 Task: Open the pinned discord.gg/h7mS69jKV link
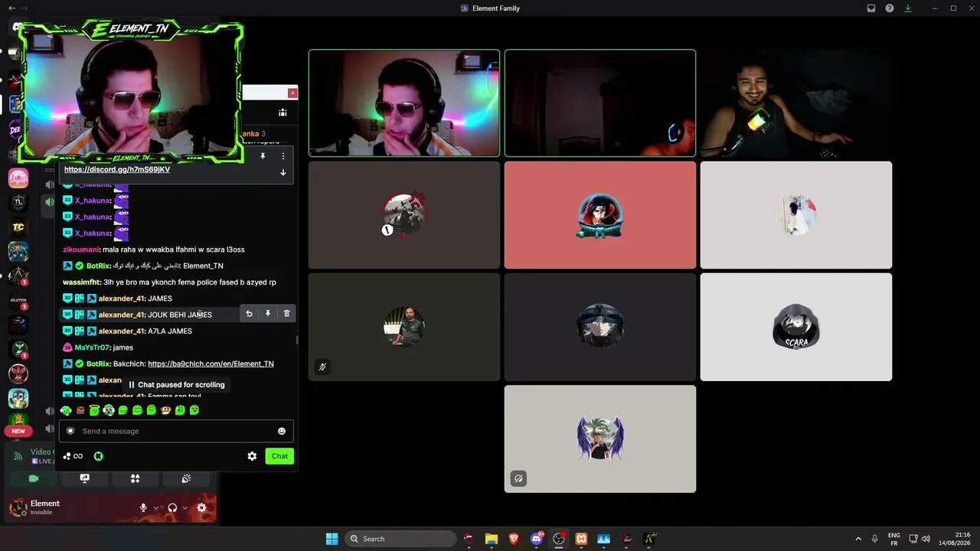117,169
